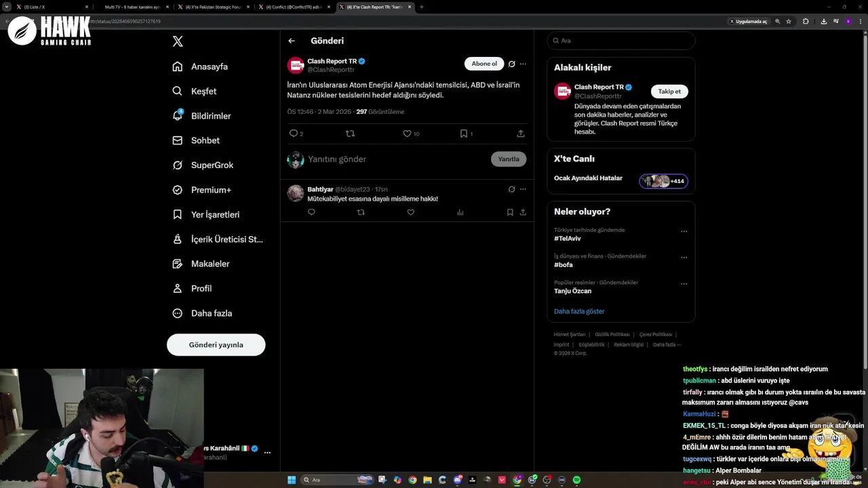Viewport: 868px width, 488px height.
Task: Open more options on Bahtiyar's reply
Action: (x=523, y=189)
